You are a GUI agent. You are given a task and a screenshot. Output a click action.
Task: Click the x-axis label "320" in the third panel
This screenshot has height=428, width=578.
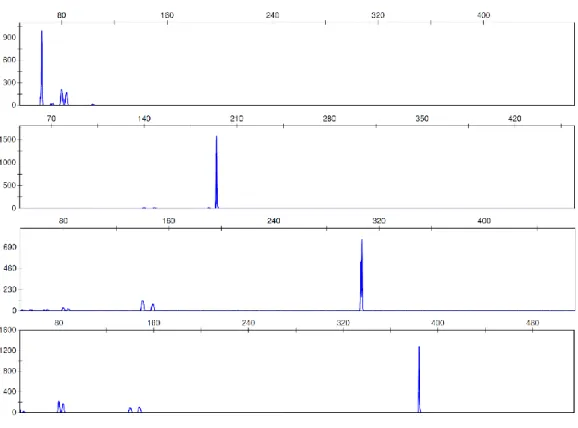click(x=379, y=220)
